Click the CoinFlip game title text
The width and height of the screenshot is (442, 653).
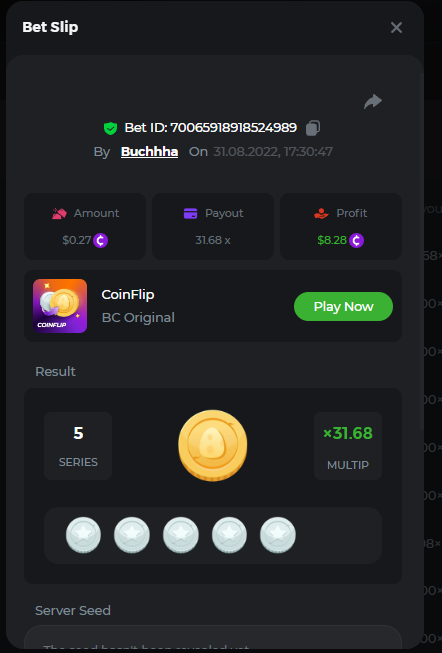pos(128,294)
